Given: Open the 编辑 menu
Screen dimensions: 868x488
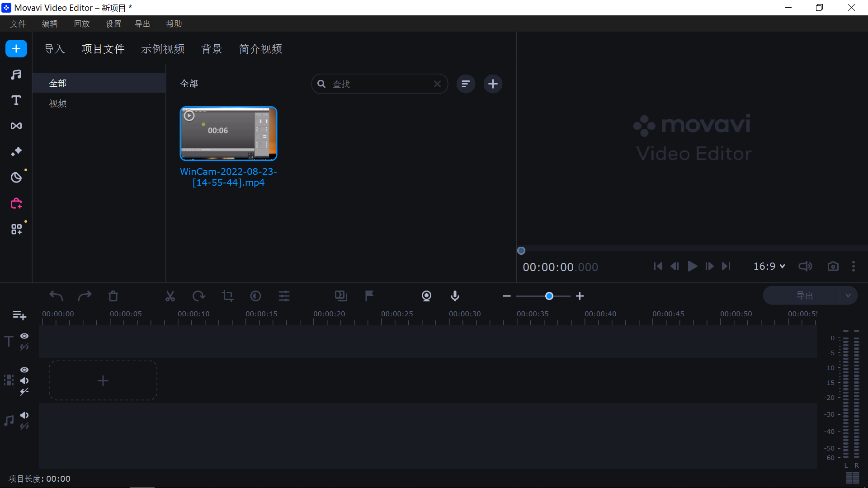Looking at the screenshot, I should 50,24.
